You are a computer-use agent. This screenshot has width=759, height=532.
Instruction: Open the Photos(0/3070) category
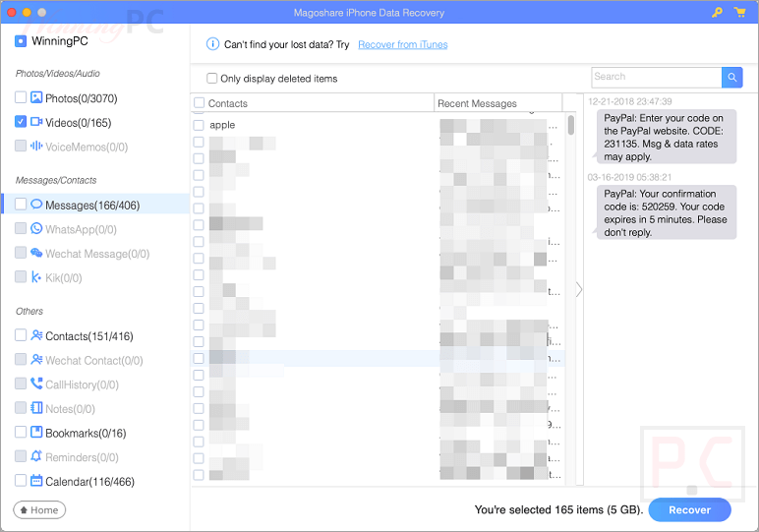pyautogui.click(x=82, y=98)
